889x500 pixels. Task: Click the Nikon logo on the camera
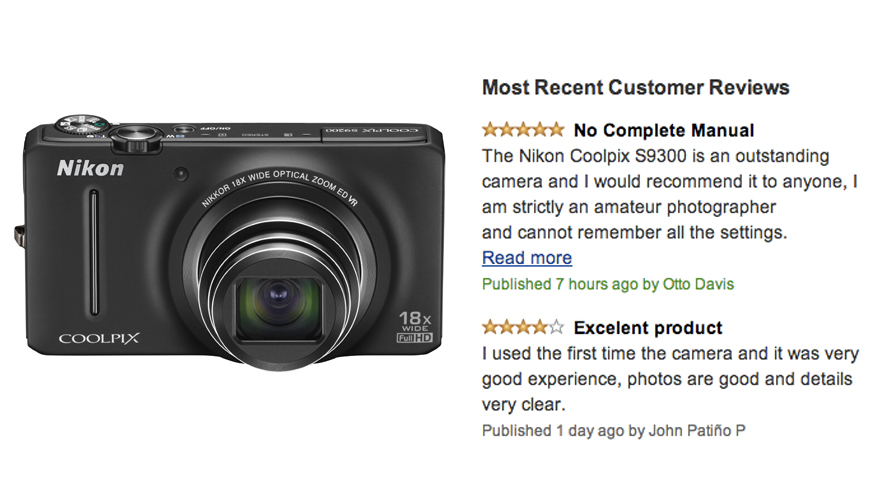90,167
